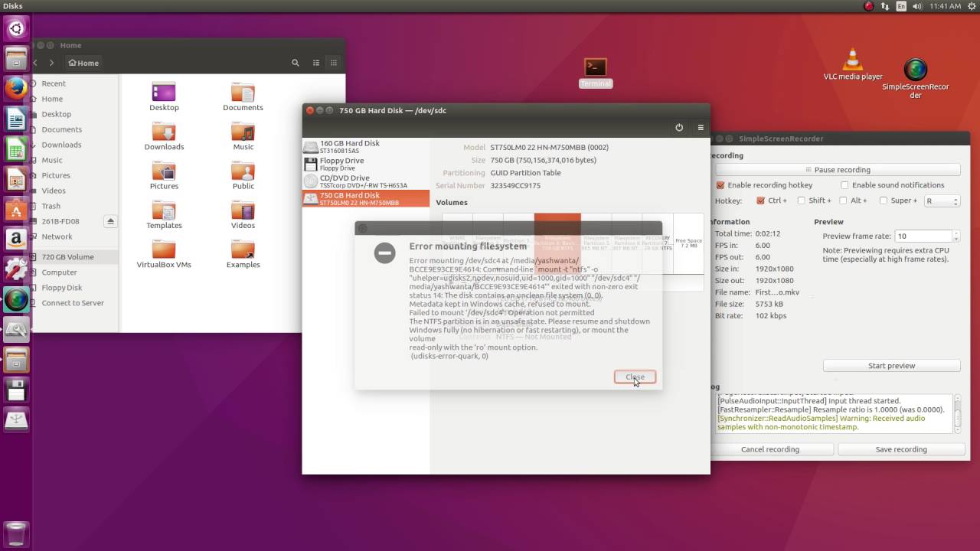This screenshot has width=980, height=551.
Task: Click the power-off drive icon in Disks header
Action: point(678,128)
